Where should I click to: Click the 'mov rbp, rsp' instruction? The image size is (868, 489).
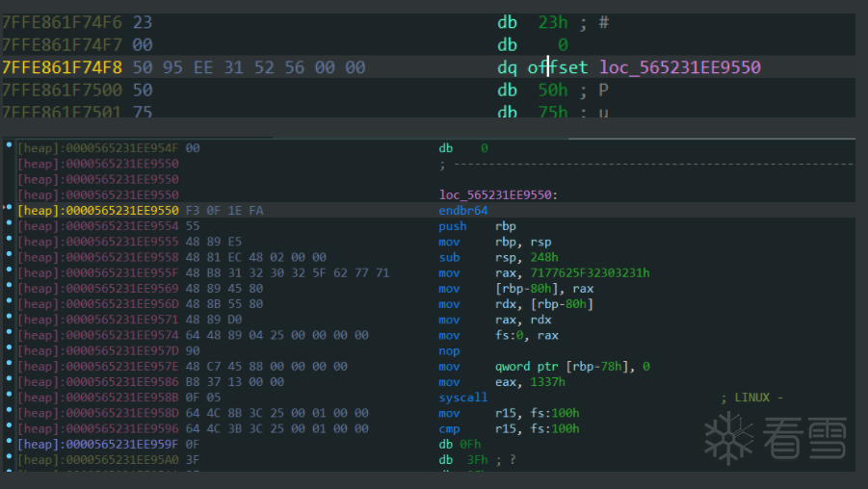coord(495,242)
